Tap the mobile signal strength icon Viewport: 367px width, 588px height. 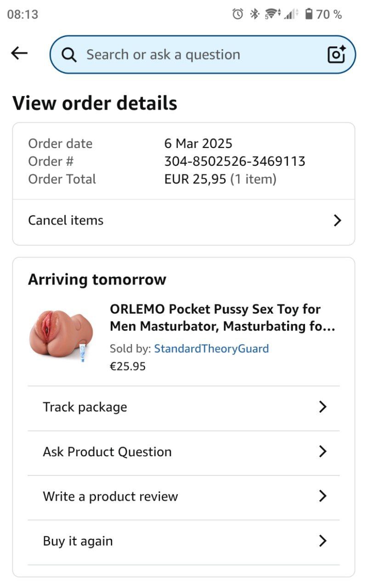(290, 14)
